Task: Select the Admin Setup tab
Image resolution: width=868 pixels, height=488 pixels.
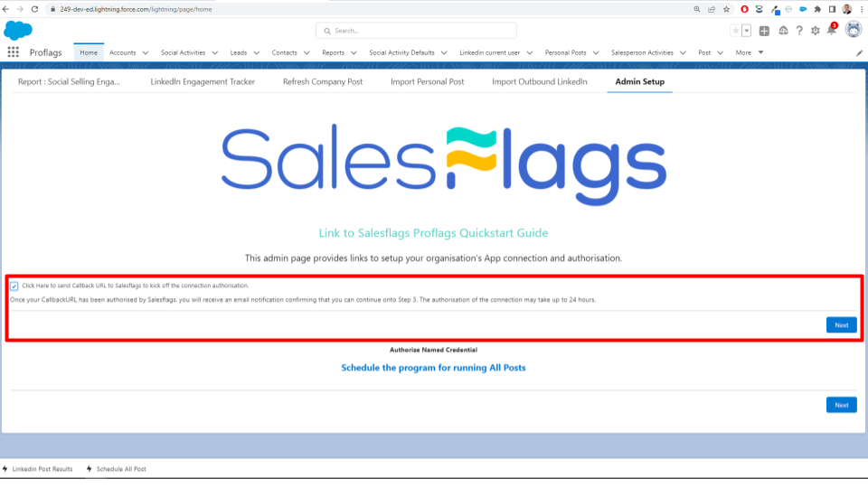Action: [640, 81]
